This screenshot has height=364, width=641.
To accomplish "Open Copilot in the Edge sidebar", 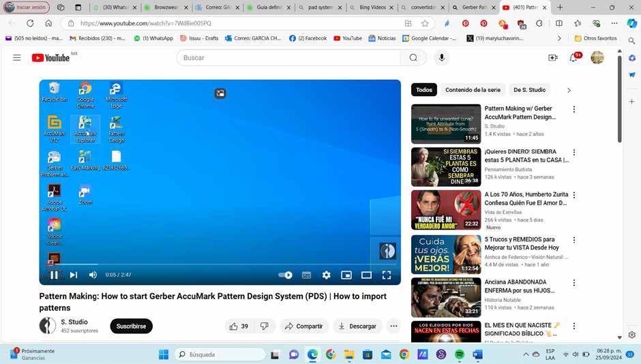I will 632,23.
